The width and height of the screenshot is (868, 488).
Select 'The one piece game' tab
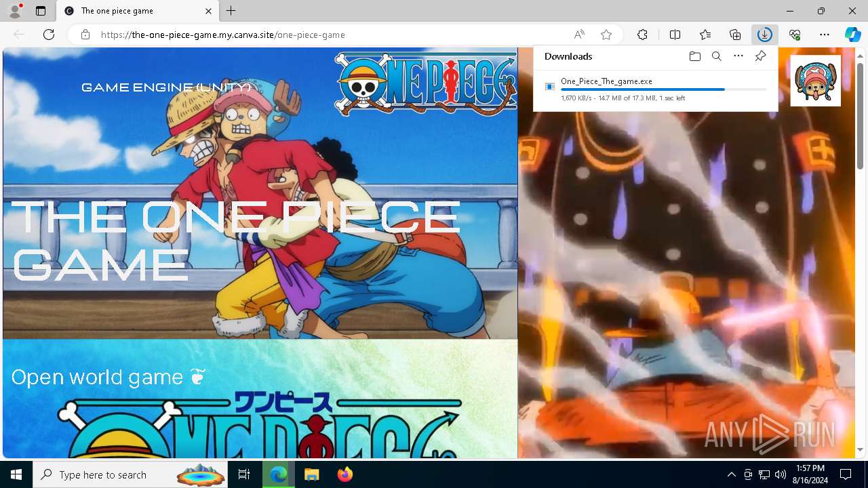[x=137, y=11]
